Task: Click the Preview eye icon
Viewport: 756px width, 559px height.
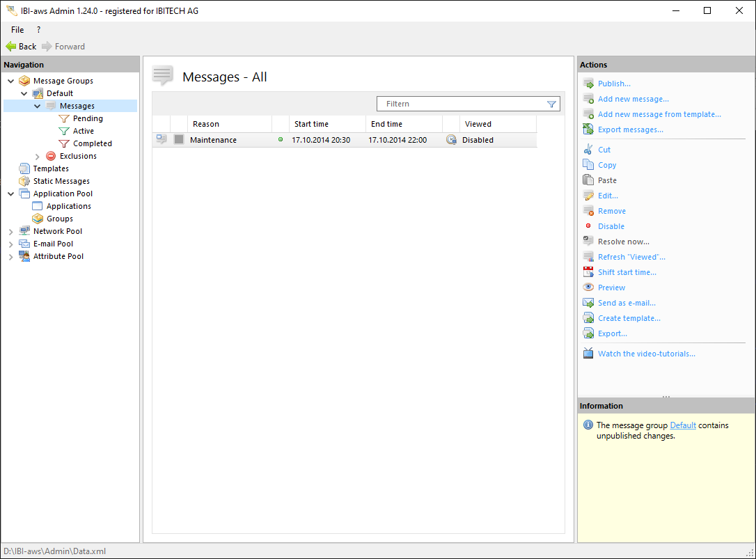Action: click(x=588, y=288)
